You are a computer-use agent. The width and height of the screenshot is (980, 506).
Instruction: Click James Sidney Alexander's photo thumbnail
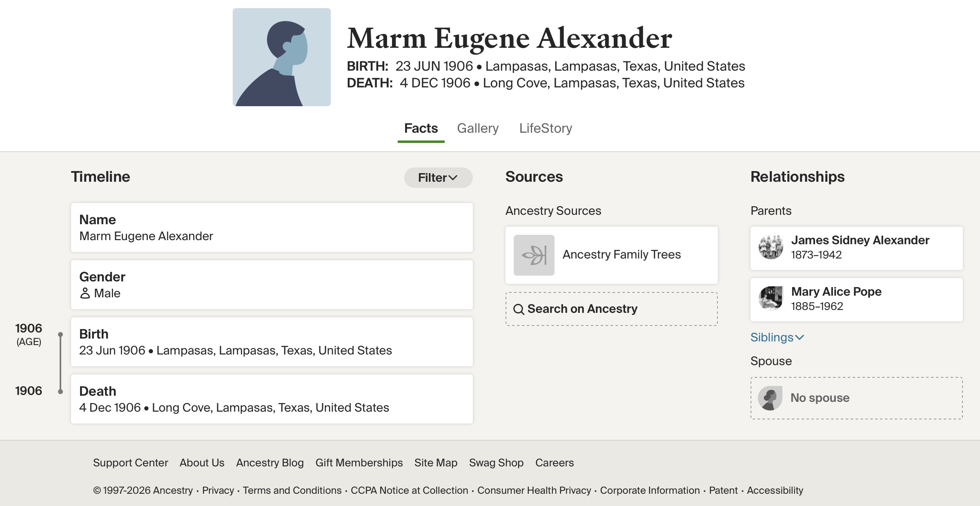click(x=771, y=247)
